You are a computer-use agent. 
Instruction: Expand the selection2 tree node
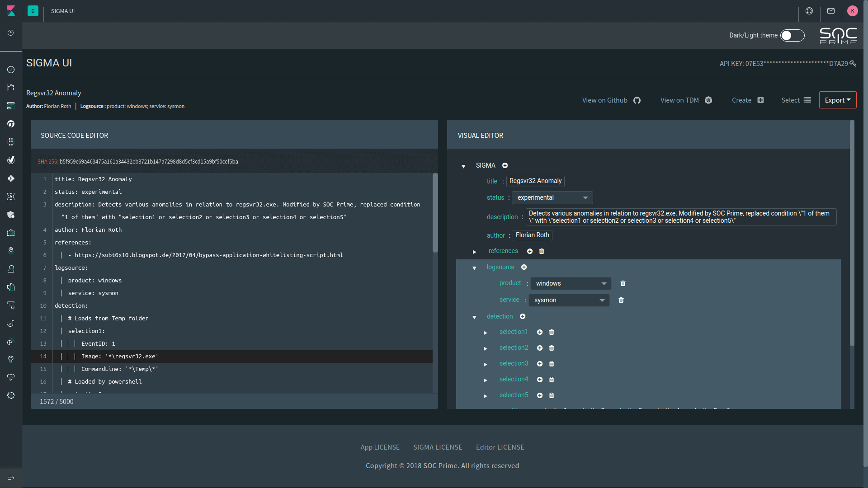[486, 348]
